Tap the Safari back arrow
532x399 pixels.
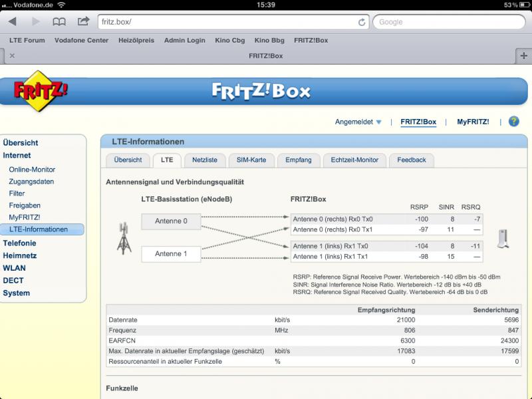pos(12,22)
